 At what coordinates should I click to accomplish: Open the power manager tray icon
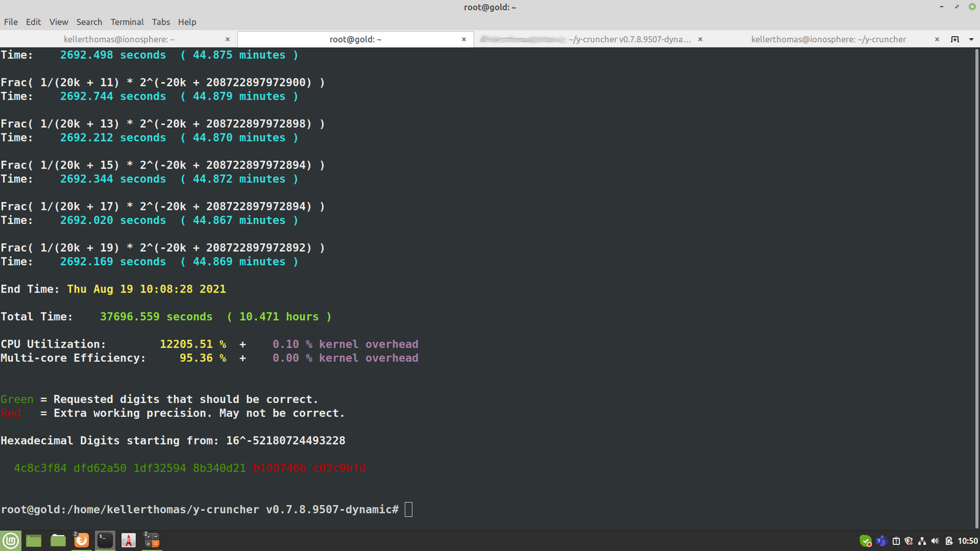[949, 541]
